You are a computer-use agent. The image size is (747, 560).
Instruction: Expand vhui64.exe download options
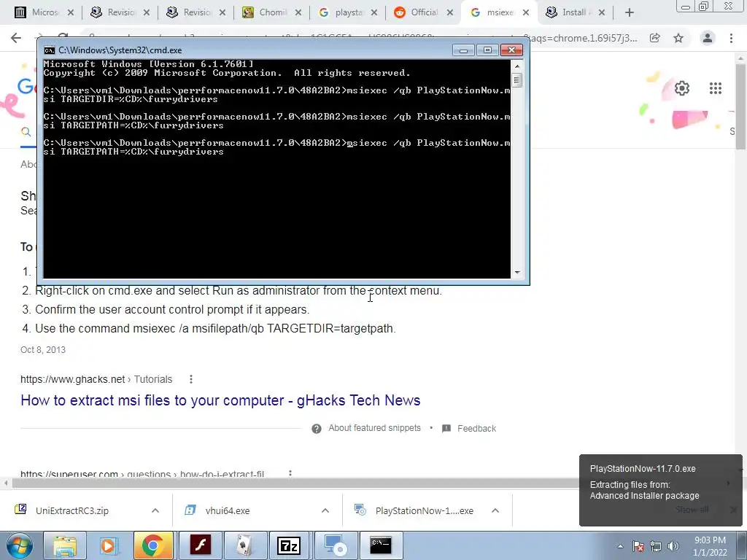pos(325,510)
